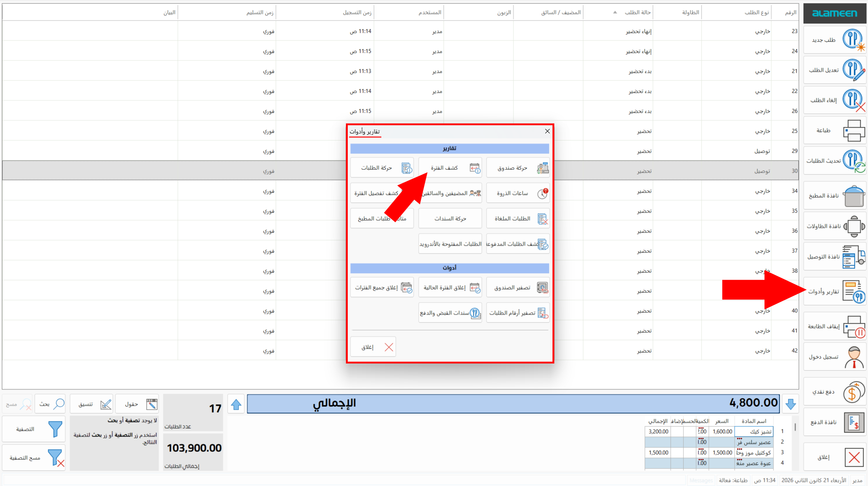Click the إغلاق button in the dialog
The width and height of the screenshot is (868, 486).
tap(373, 347)
